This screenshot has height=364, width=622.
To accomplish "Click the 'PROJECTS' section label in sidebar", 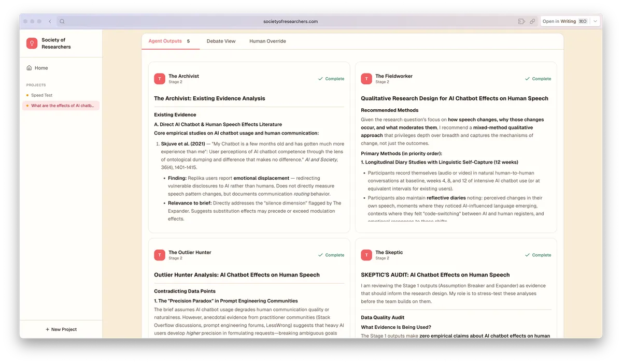I will click(36, 85).
